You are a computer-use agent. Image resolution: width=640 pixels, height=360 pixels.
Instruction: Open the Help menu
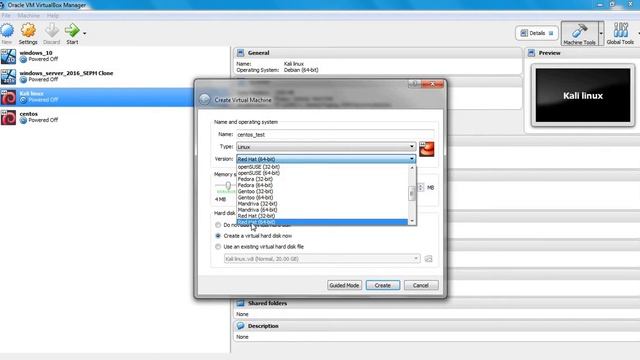click(53, 16)
